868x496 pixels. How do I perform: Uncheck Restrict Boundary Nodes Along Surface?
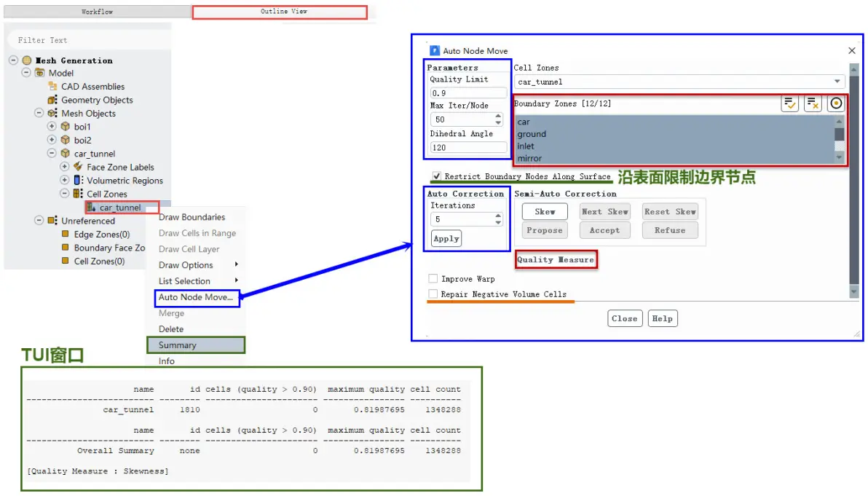coord(437,176)
